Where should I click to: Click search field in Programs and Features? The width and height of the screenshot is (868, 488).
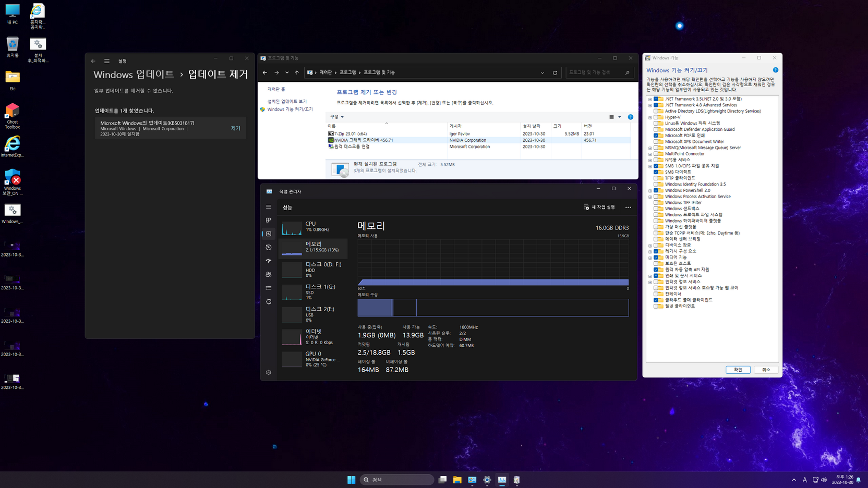coord(600,72)
